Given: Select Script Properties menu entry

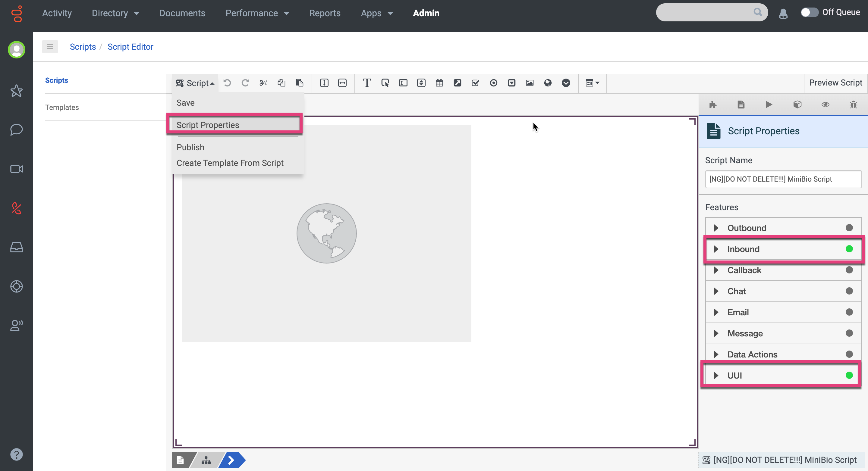Looking at the screenshot, I should (x=208, y=125).
